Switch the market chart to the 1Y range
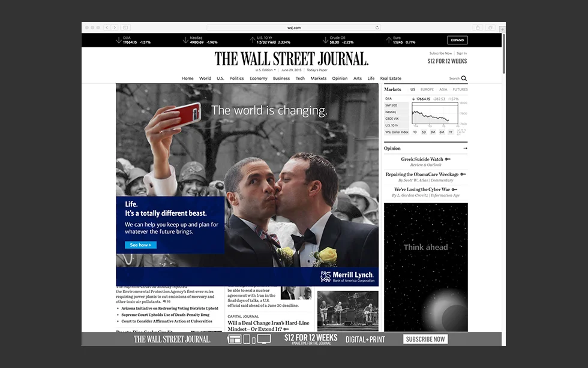Screen dimensions: 588x368 [x=451, y=132]
